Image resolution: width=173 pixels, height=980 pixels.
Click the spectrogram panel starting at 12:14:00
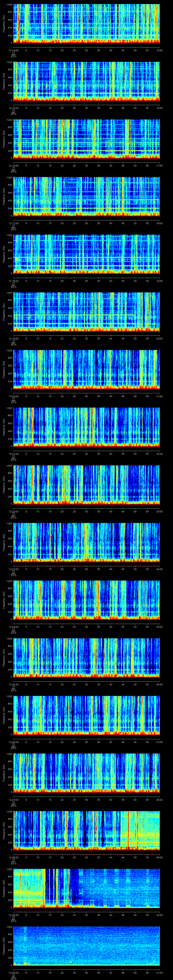87,23
